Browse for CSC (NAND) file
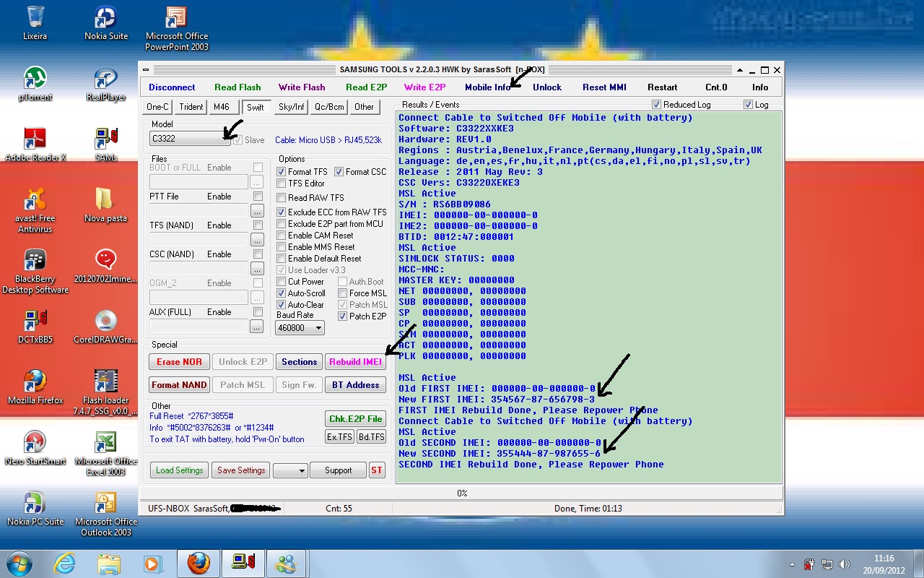This screenshot has width=924, height=578. [x=257, y=269]
